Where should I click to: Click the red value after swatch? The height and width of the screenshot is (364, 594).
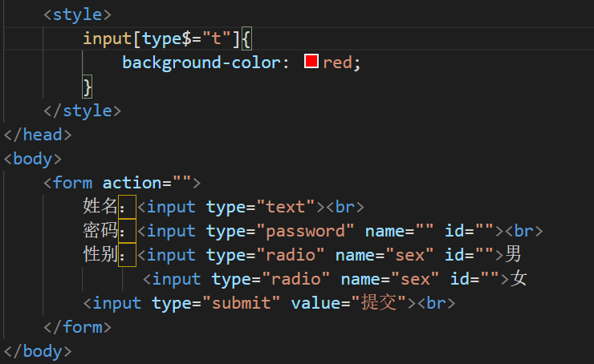click(337, 63)
